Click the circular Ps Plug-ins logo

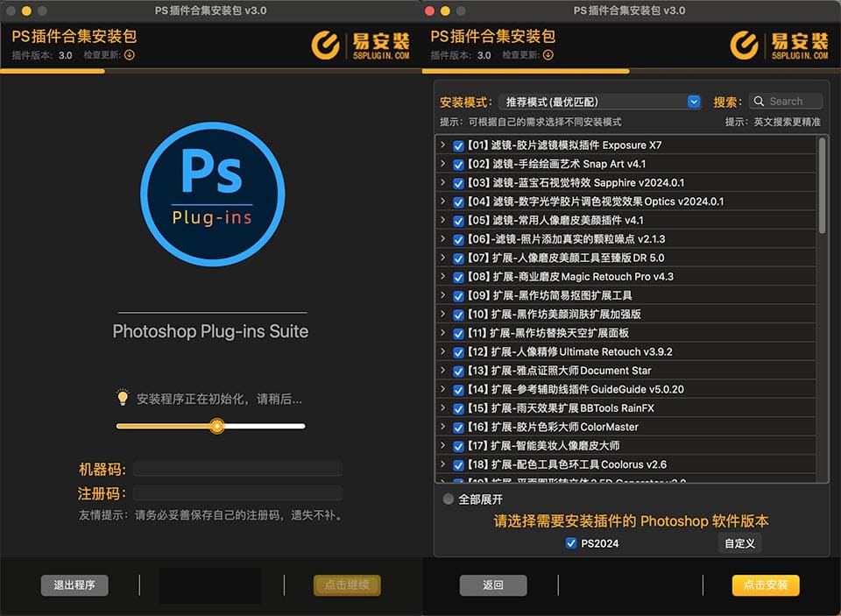click(x=212, y=194)
